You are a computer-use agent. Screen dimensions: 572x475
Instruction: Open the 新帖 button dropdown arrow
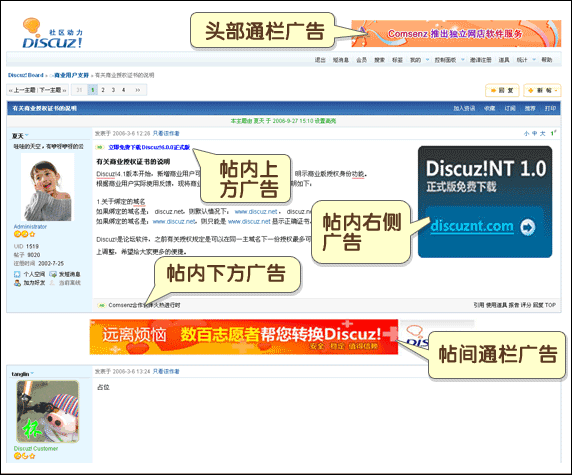click(556, 90)
